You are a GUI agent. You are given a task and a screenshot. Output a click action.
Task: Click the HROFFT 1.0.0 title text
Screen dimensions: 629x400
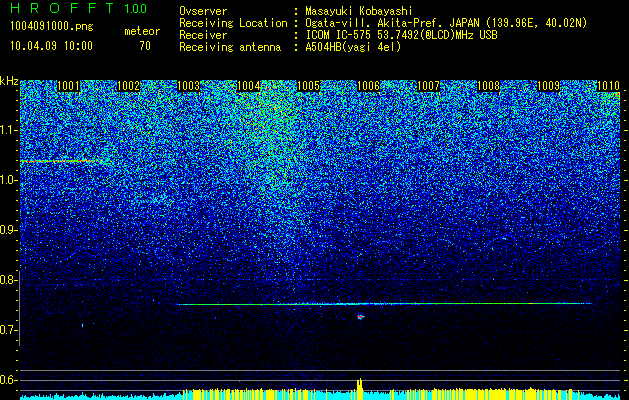tap(79, 8)
